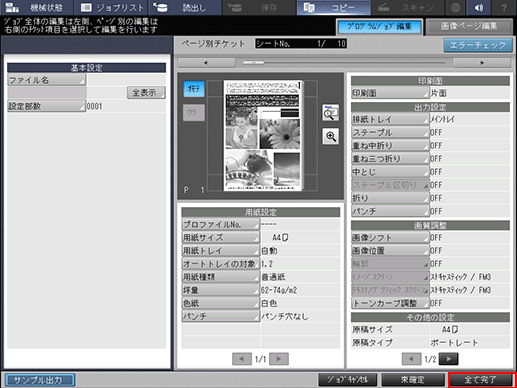Open the 設定部数 copy count setting
This screenshot has height=388, width=517.
(46, 106)
